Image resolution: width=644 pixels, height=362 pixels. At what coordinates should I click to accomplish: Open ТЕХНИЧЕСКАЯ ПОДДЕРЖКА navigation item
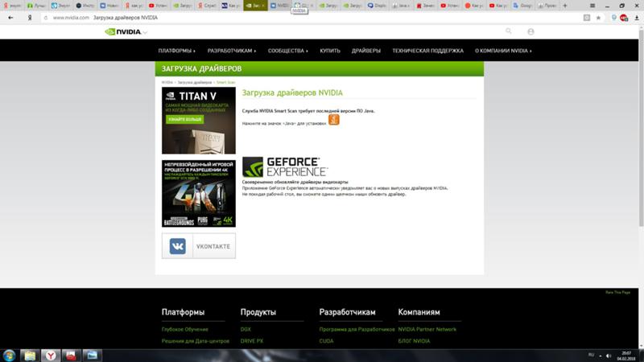[427, 51]
